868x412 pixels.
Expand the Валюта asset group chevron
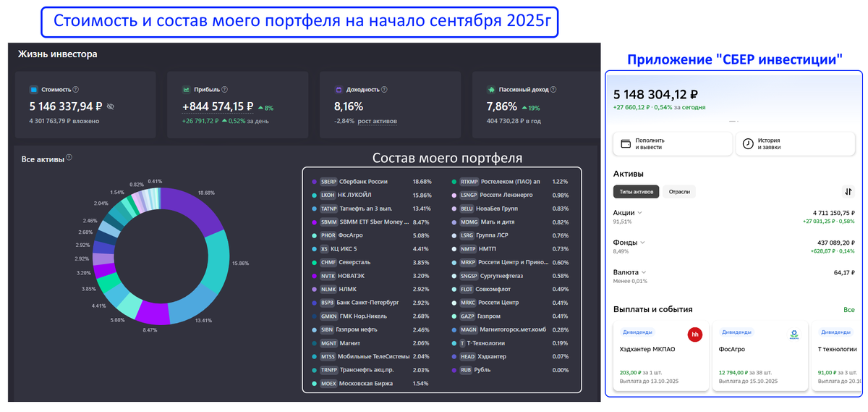click(644, 272)
